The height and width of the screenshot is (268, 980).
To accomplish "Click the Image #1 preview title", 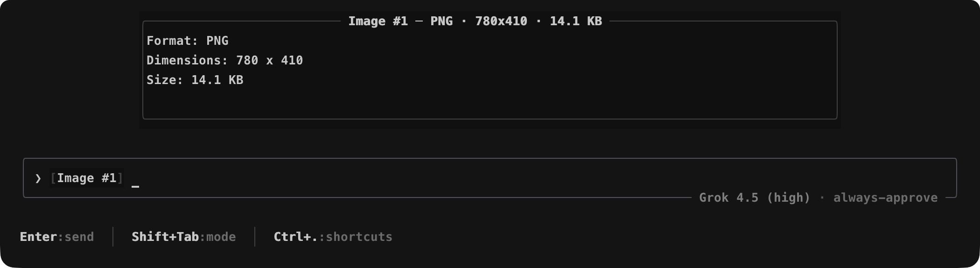I will click(378, 21).
